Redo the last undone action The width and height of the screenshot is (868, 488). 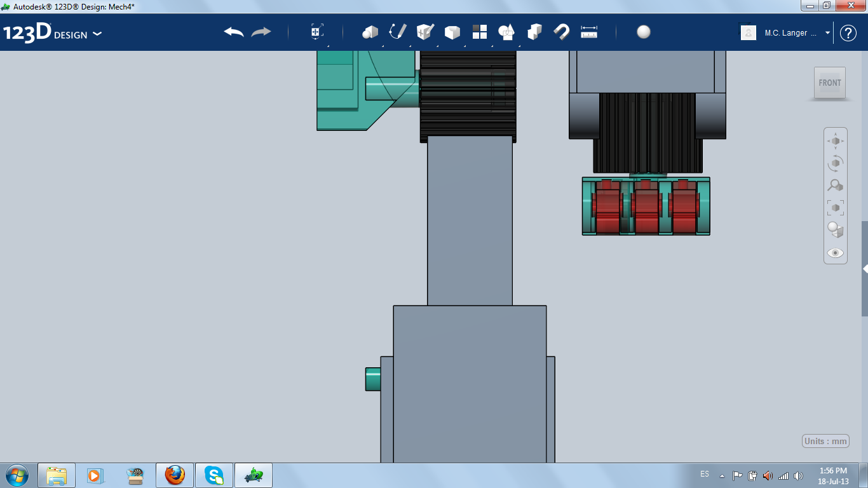(261, 32)
